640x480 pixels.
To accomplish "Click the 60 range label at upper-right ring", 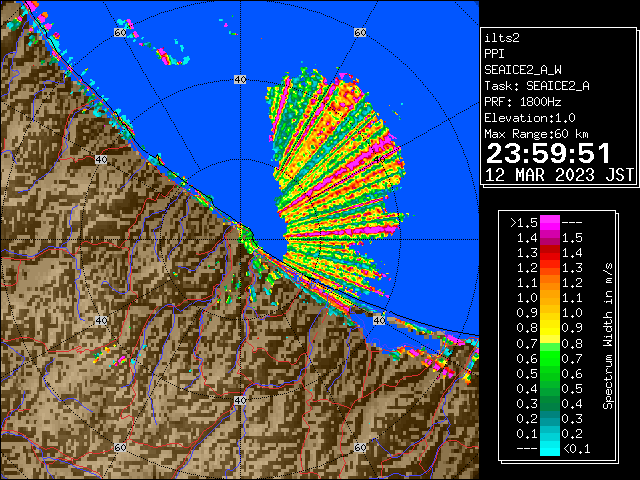I will click(x=360, y=32).
